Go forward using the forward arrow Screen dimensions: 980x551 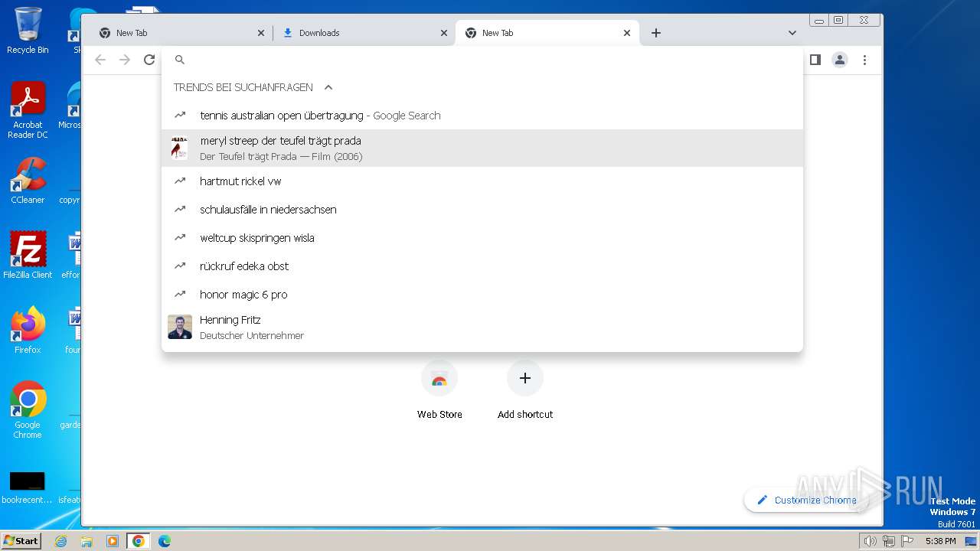point(125,60)
